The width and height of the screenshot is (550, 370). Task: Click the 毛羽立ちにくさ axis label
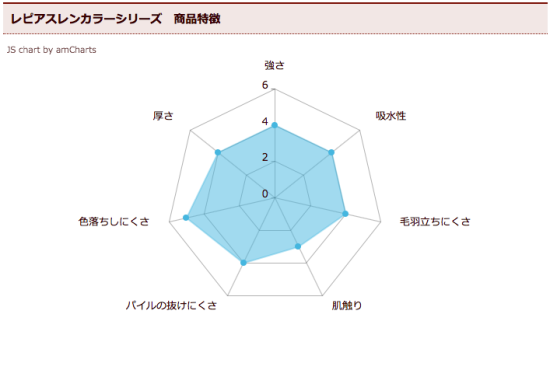(x=435, y=221)
